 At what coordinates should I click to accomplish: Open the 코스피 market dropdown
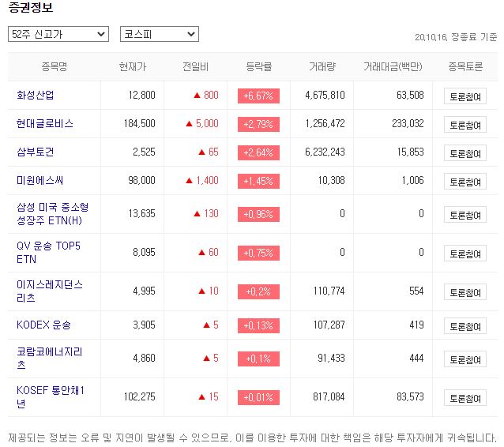[x=160, y=34]
